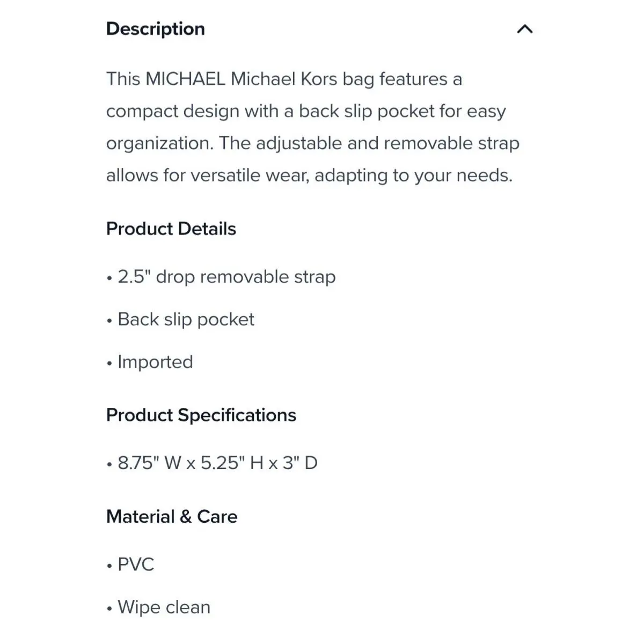Click the Back slip pocket bullet
Screen dimensions: 644x644
(x=180, y=319)
